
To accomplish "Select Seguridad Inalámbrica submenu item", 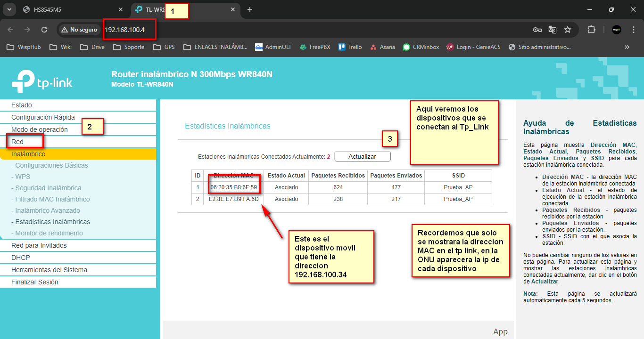I will [x=48, y=188].
